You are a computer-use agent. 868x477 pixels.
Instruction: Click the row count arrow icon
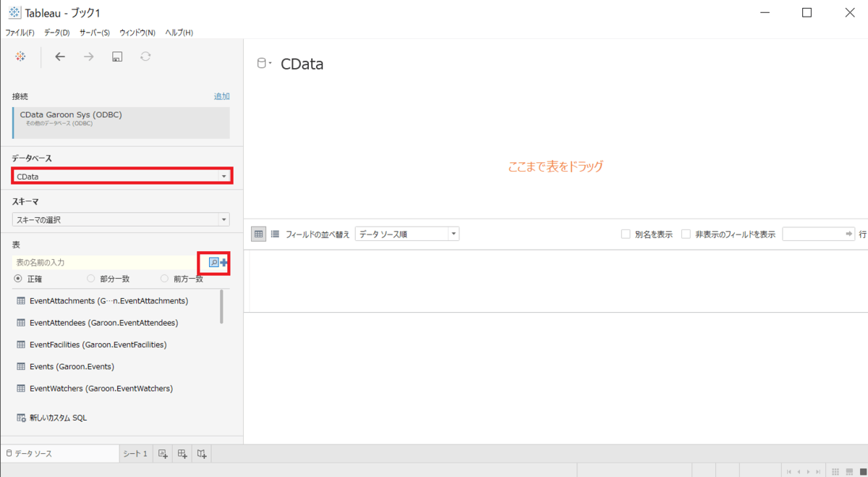pos(849,234)
